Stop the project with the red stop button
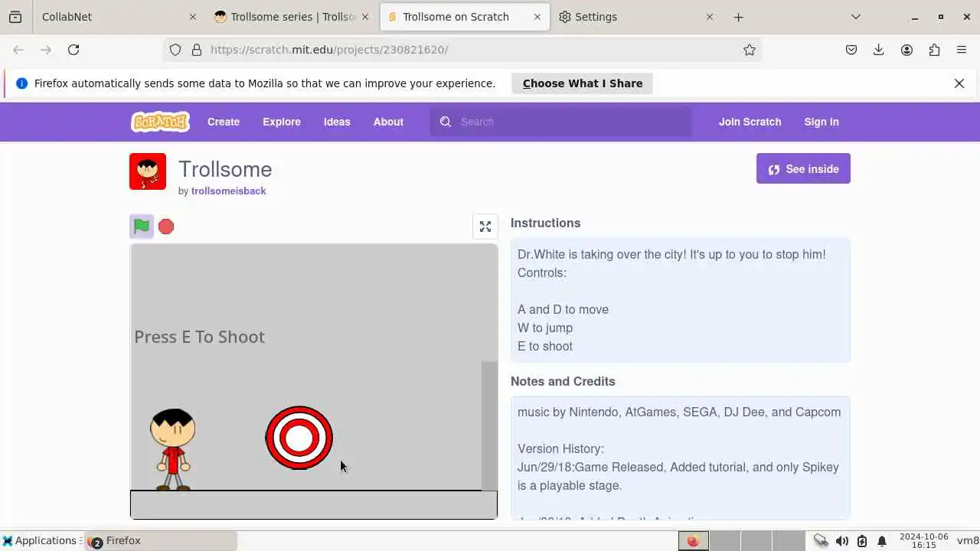This screenshot has height=551, width=980. point(166,227)
